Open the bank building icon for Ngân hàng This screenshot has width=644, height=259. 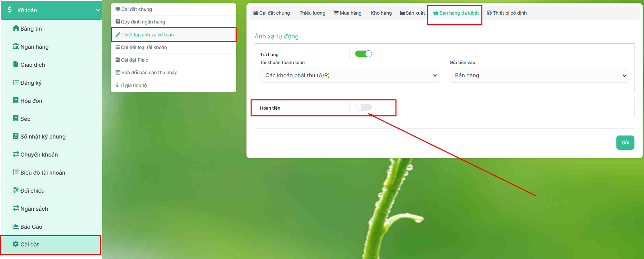coord(16,46)
